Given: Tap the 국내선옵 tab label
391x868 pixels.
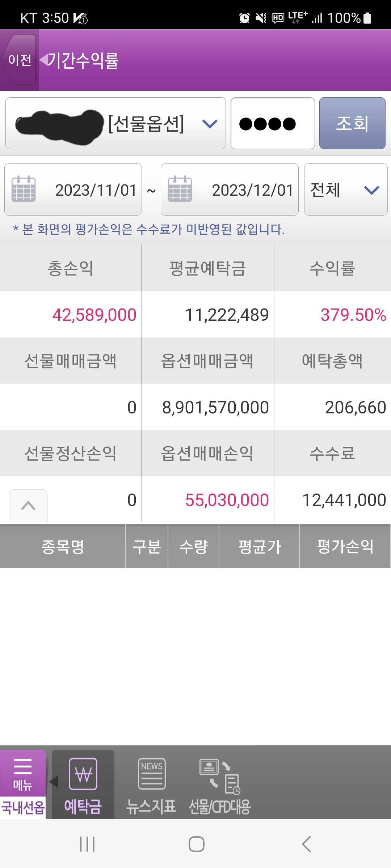Looking at the screenshot, I should [x=22, y=807].
